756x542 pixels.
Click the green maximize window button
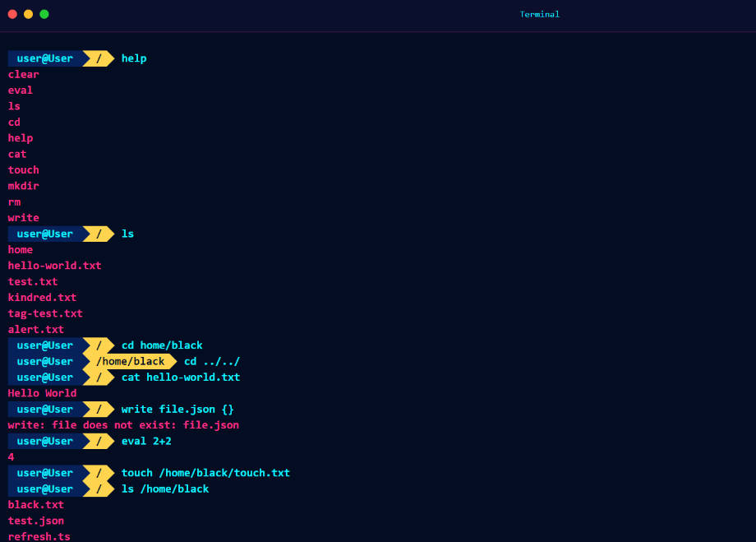point(44,14)
